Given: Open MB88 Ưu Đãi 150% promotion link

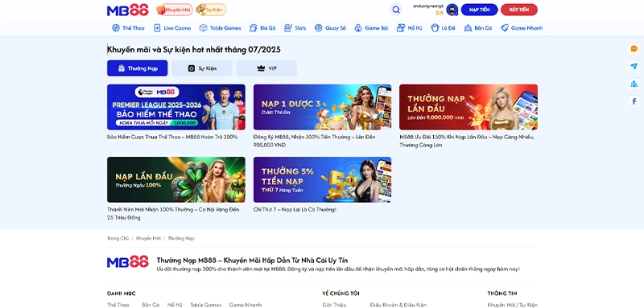Looking at the screenshot, I should (x=467, y=141).
